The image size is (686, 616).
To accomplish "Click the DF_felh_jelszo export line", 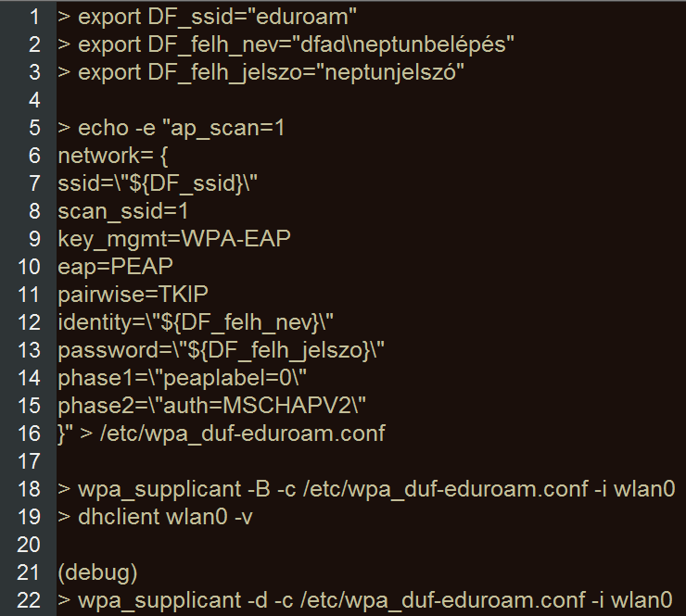I will coord(260,72).
